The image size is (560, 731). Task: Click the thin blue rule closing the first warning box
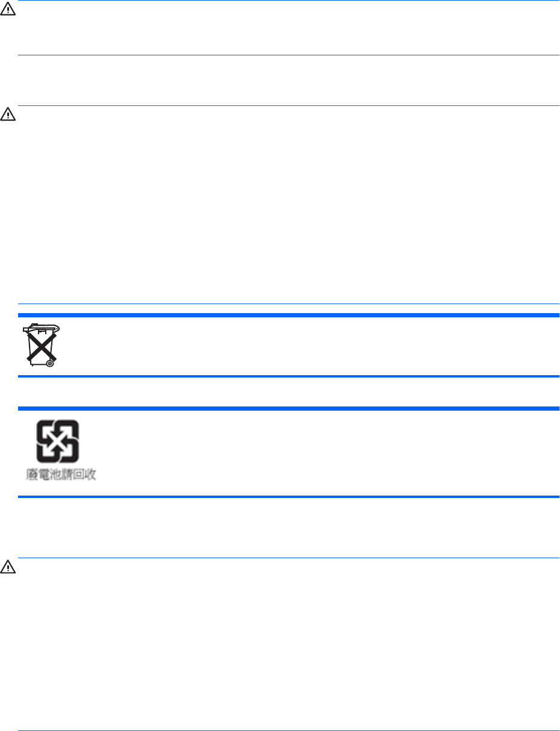[x=288, y=55]
